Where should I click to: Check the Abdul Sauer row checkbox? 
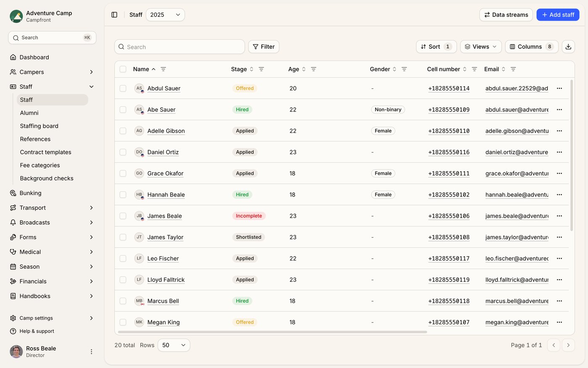tap(123, 88)
